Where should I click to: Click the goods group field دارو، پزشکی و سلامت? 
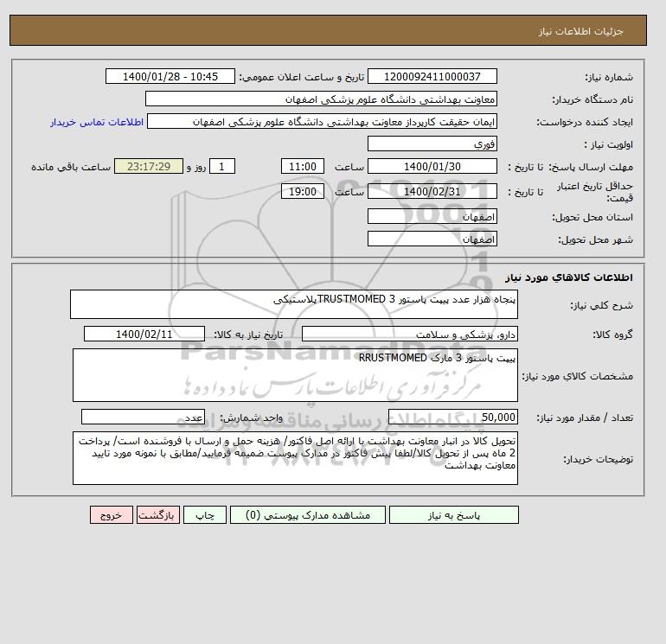point(409,334)
